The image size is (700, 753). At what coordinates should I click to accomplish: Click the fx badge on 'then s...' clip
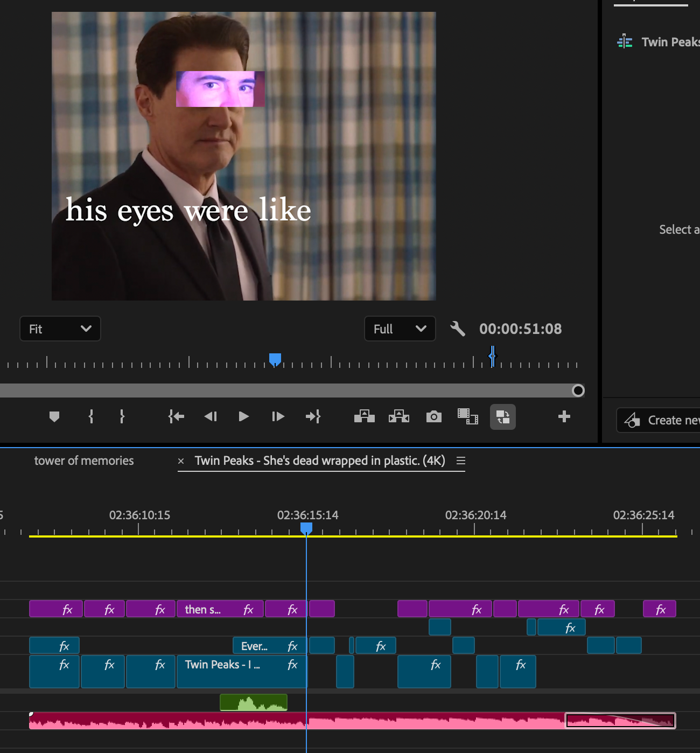tap(248, 609)
